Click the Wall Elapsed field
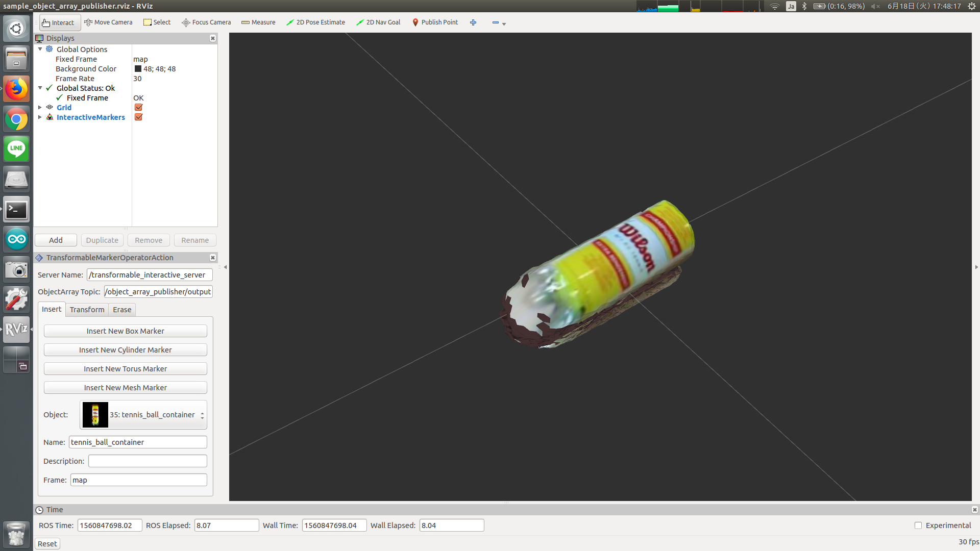Image resolution: width=980 pixels, height=551 pixels. coord(452,525)
